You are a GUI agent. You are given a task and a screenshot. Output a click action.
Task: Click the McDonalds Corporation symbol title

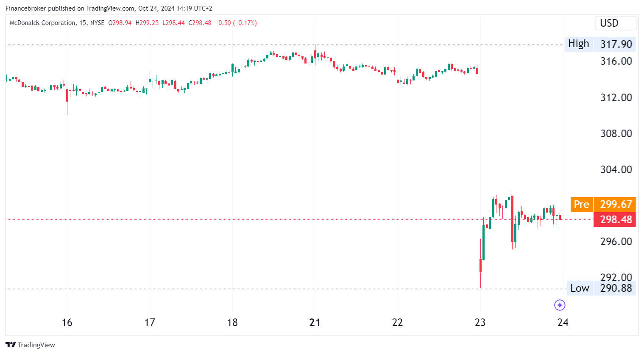(x=42, y=23)
